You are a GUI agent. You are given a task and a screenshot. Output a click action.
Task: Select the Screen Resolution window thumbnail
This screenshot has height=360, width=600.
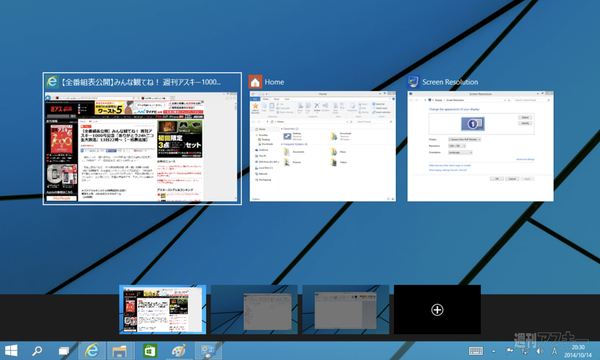(480, 146)
